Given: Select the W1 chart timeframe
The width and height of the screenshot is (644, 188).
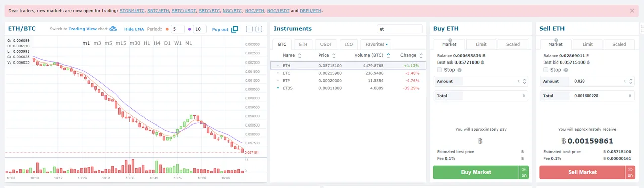Looking at the screenshot, I should pyautogui.click(x=178, y=43).
